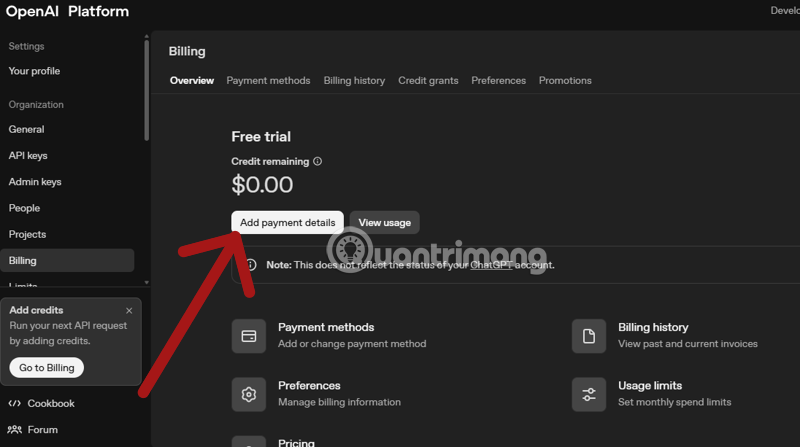Click the OpenAI Platform logo text

tap(67, 11)
